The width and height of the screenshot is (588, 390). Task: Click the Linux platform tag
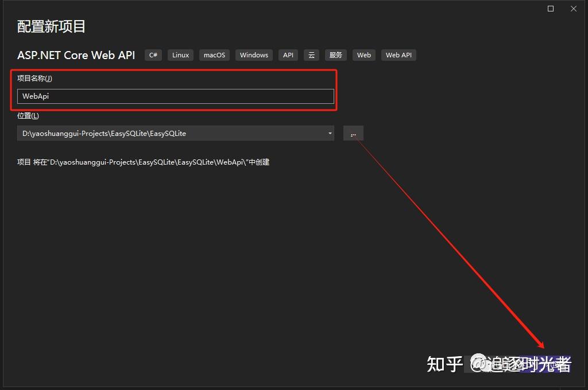point(180,54)
